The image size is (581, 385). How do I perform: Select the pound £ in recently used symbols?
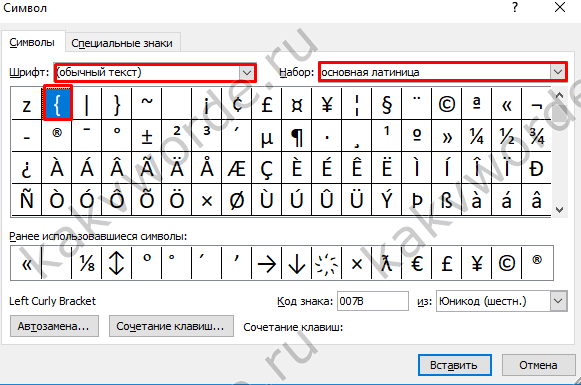click(446, 263)
